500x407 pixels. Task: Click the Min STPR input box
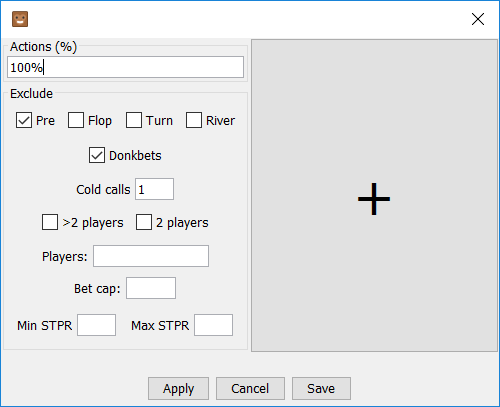[97, 325]
